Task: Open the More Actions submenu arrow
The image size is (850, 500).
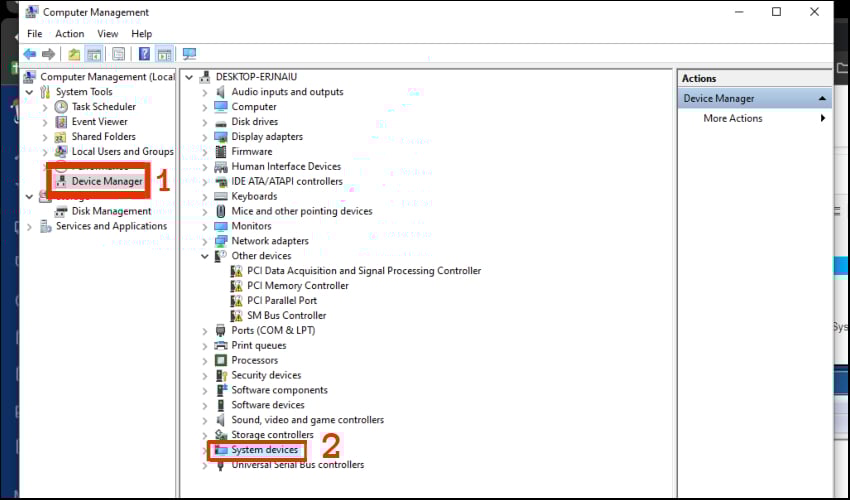Action: [x=823, y=118]
